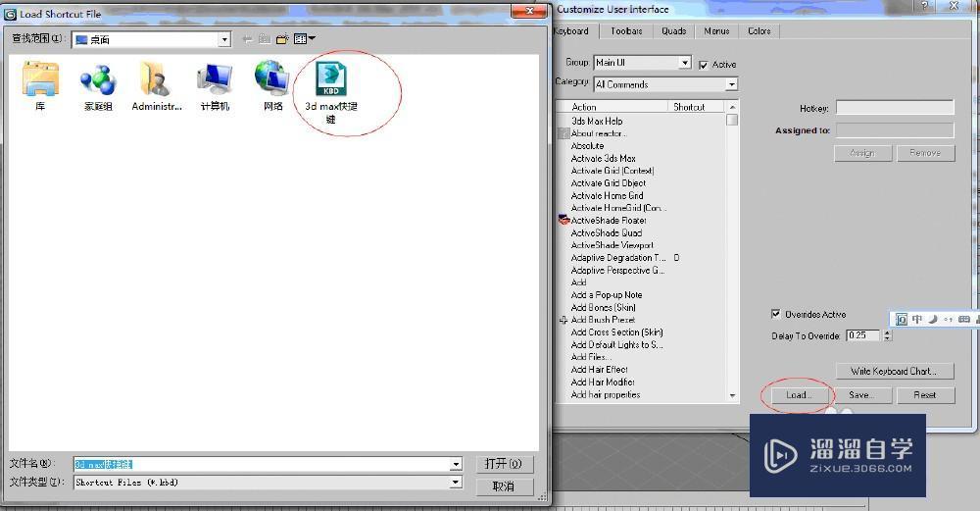Click the Assign button
980x511 pixels.
tap(861, 153)
